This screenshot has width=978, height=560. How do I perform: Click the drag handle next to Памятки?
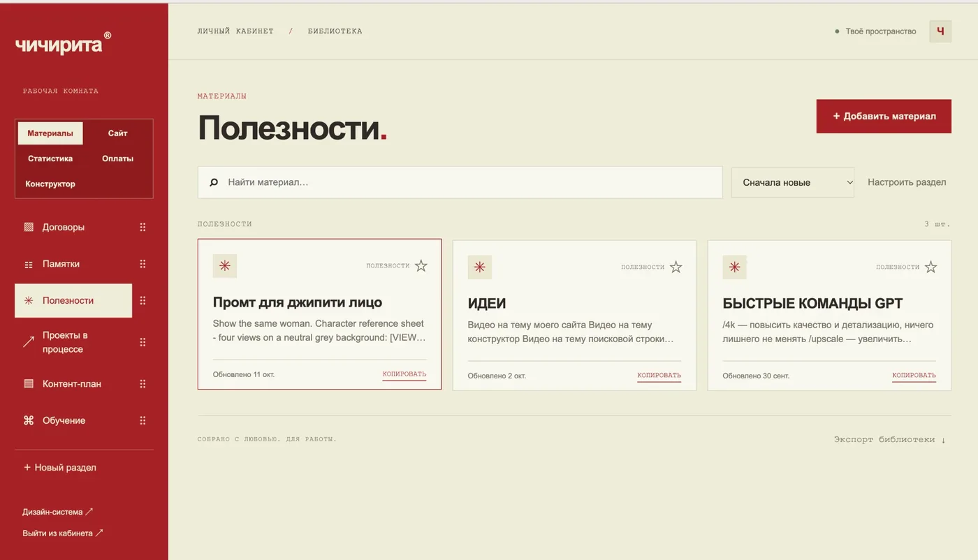(143, 264)
